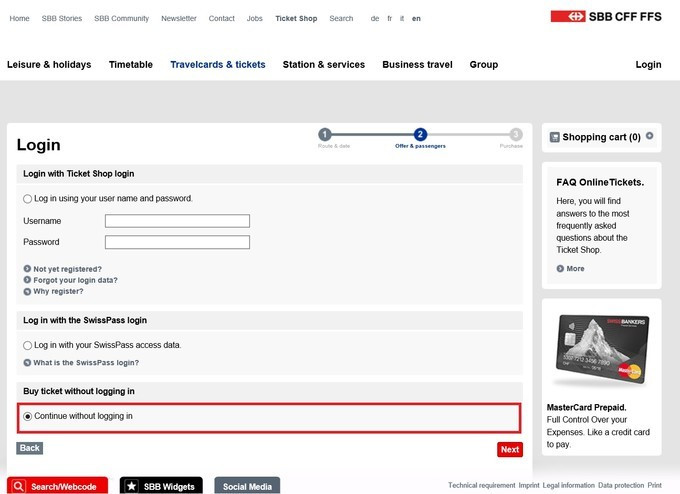Select log in with user name and password
680x494 pixels.
[28, 199]
